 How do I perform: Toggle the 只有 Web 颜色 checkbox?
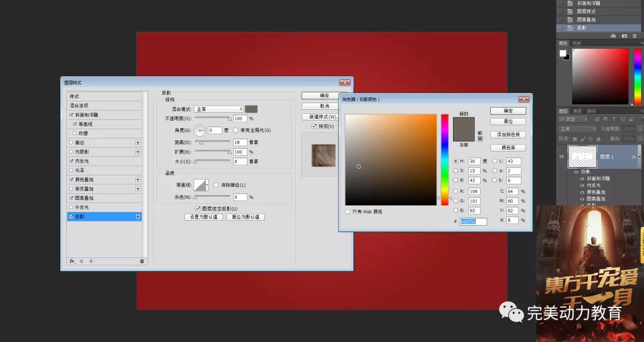[348, 212]
